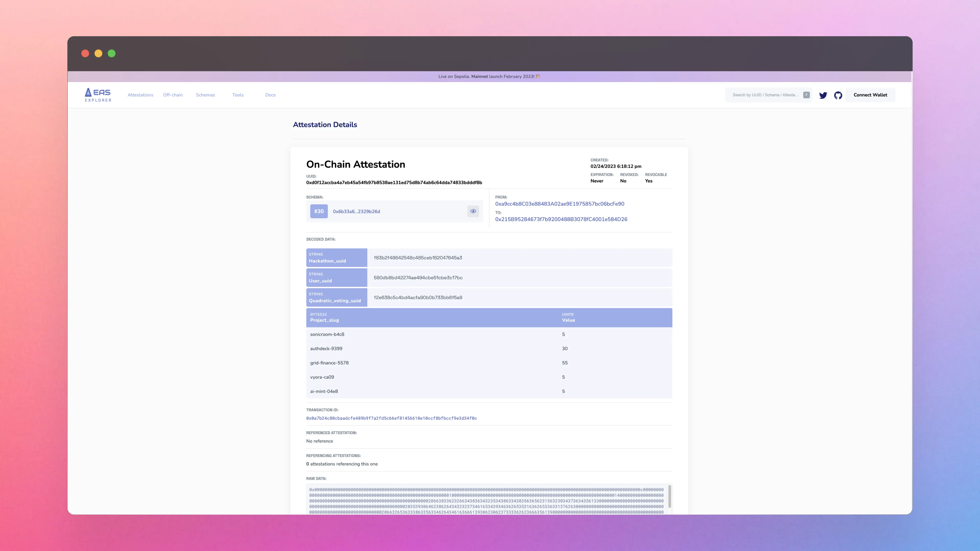Open the Schemas nav item

point(205,95)
